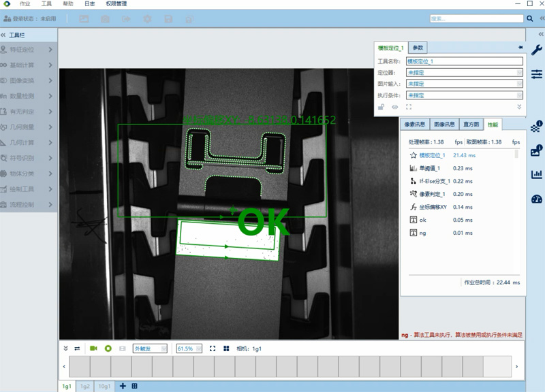The width and height of the screenshot is (545, 392).
Task: Open the speedometer performance gauge icon
Action: pyautogui.click(x=536, y=199)
